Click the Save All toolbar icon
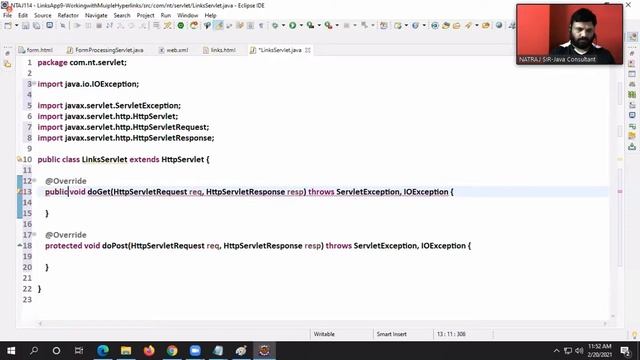Screen dimensions: 640x360 [x=37, y=25]
